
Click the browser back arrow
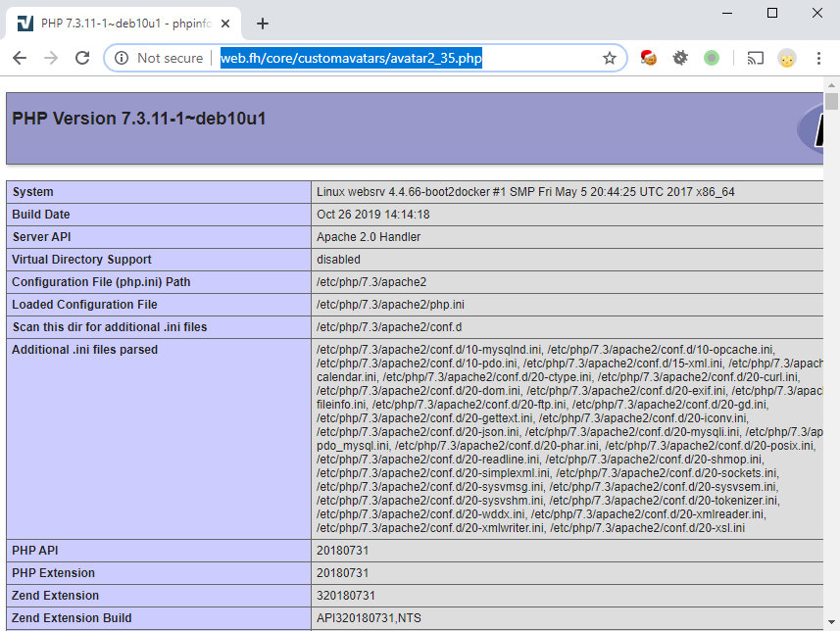20,58
